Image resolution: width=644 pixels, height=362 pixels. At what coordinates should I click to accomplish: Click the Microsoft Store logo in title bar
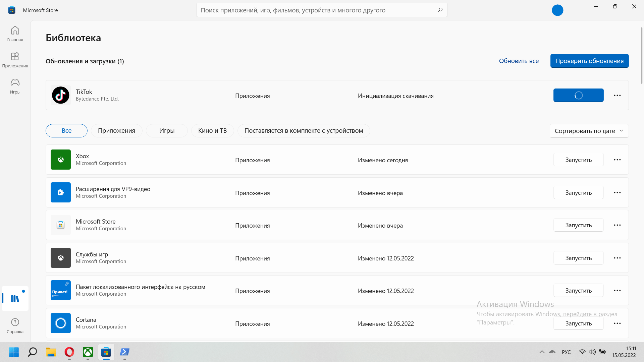pos(12,10)
